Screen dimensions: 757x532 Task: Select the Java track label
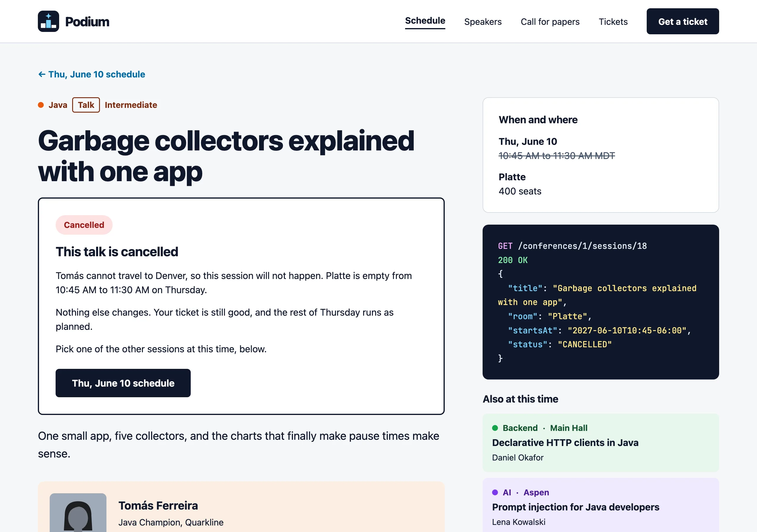pyautogui.click(x=58, y=105)
